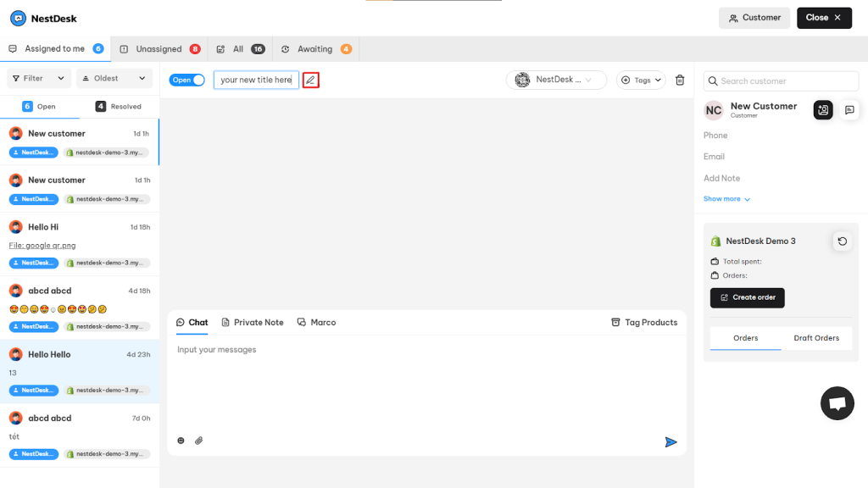Switch to Unassigned tab
This screenshot has width=868, height=488.
click(x=159, y=48)
